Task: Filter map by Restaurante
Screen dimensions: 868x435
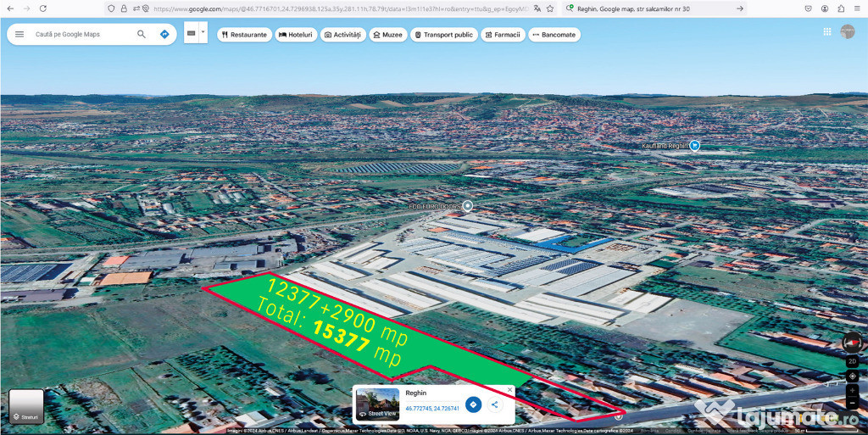Action: click(244, 35)
